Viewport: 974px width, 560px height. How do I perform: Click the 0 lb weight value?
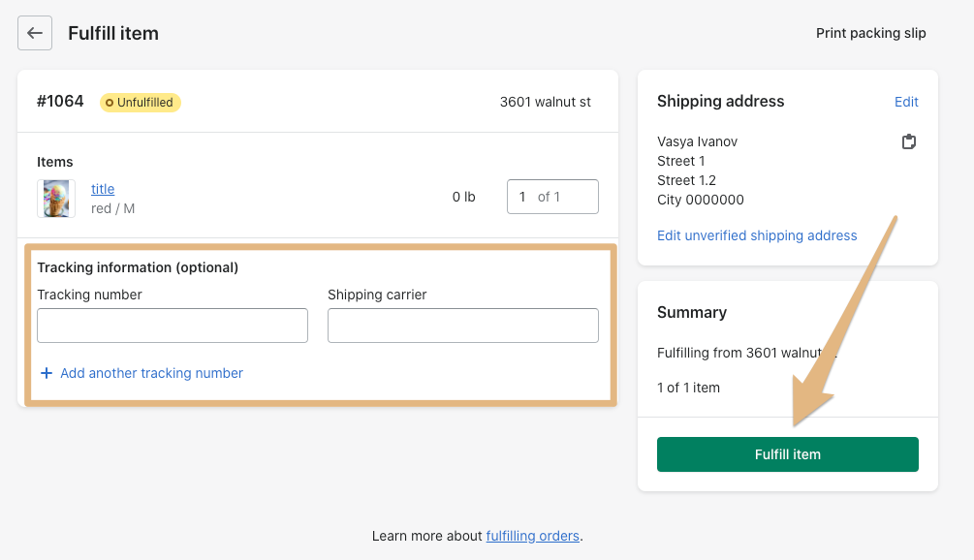[x=463, y=197]
